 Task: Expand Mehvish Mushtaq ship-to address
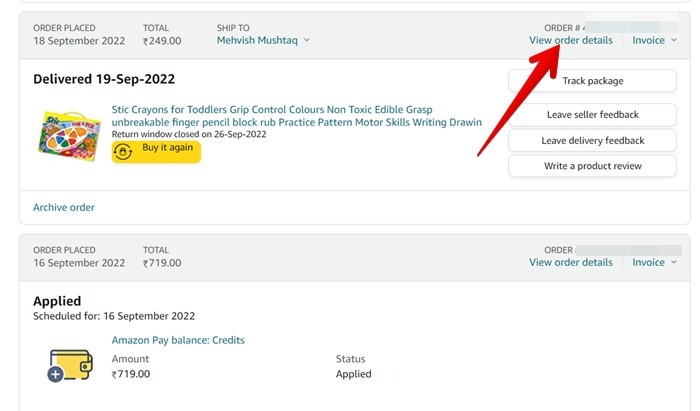pos(263,40)
